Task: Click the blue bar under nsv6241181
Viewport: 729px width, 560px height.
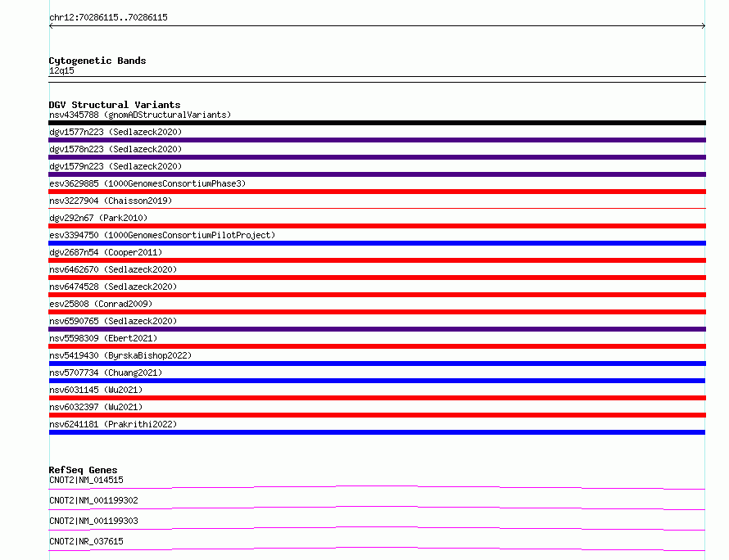Action: click(377, 432)
